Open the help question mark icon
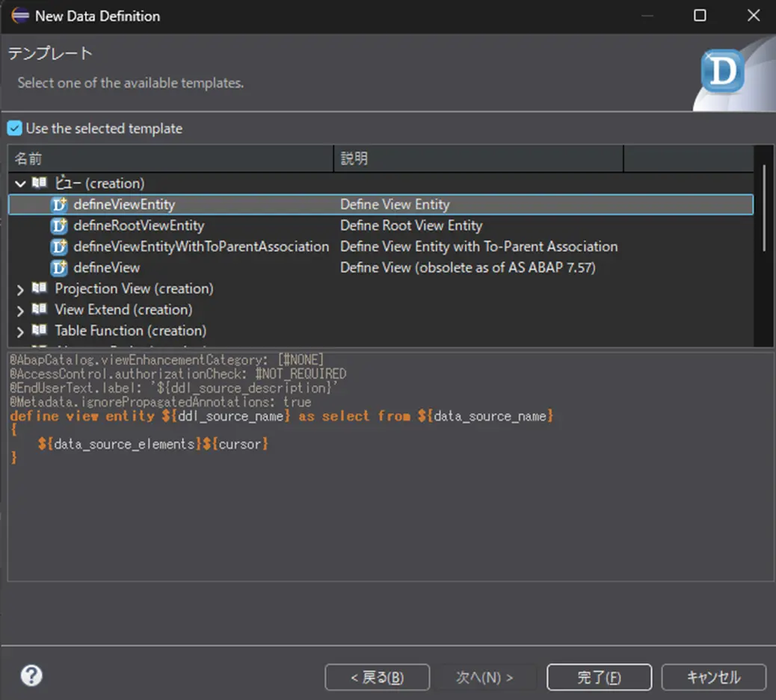This screenshot has width=776, height=700. click(x=31, y=675)
